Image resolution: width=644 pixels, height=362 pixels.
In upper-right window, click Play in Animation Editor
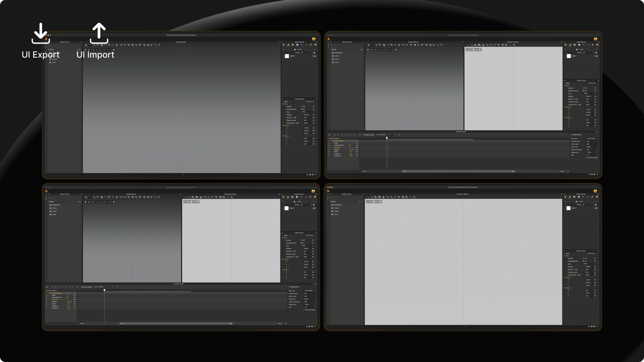coord(342,135)
